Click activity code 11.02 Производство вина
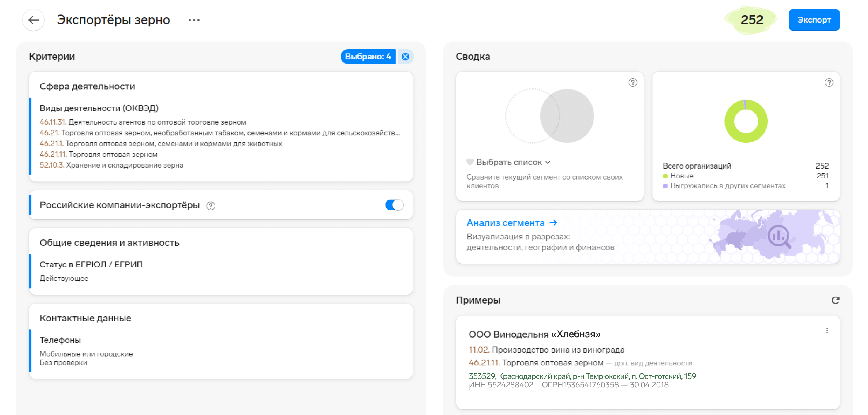Viewport: 868px width, 415px height. tap(547, 350)
